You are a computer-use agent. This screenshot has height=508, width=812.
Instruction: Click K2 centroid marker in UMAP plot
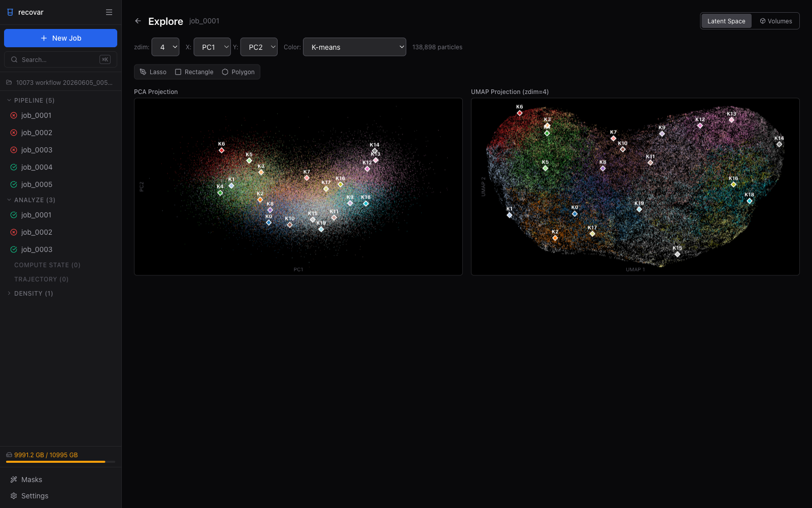555,238
